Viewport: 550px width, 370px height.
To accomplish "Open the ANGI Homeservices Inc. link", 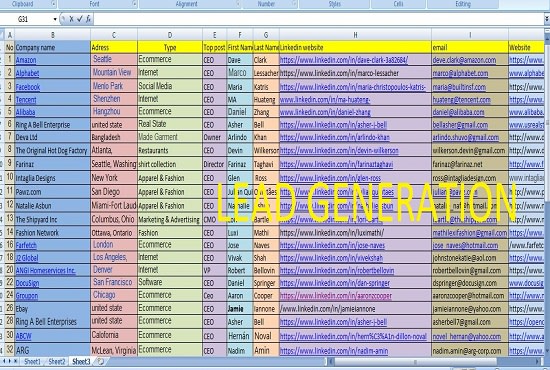I will (46, 270).
